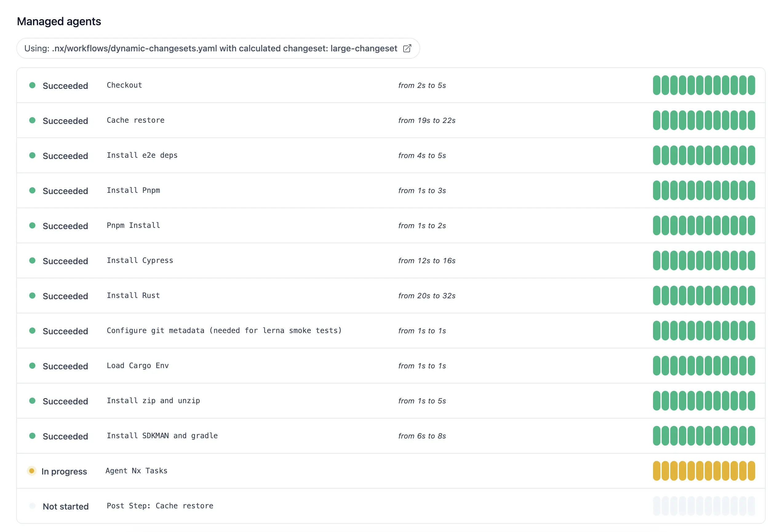
Task: Click the Install Pnpm succeeded row
Action: coord(389,190)
